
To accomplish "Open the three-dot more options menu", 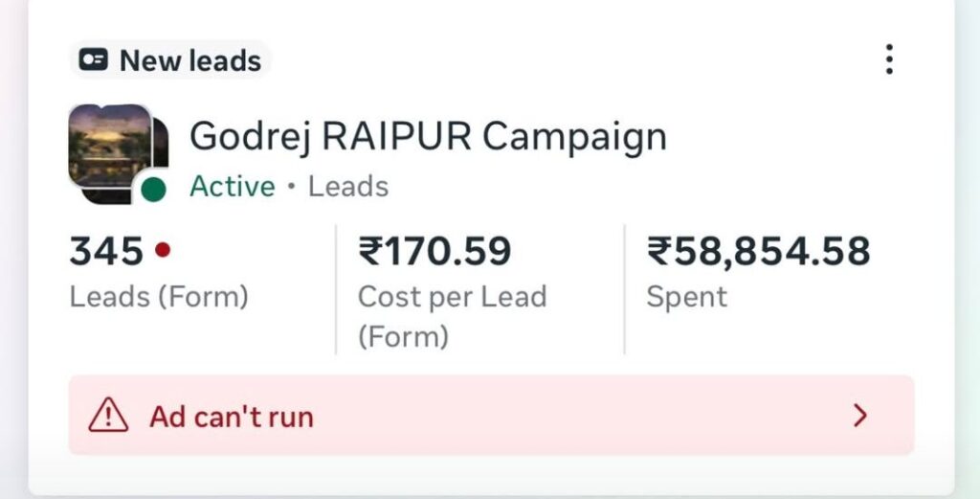I will tap(889, 59).
